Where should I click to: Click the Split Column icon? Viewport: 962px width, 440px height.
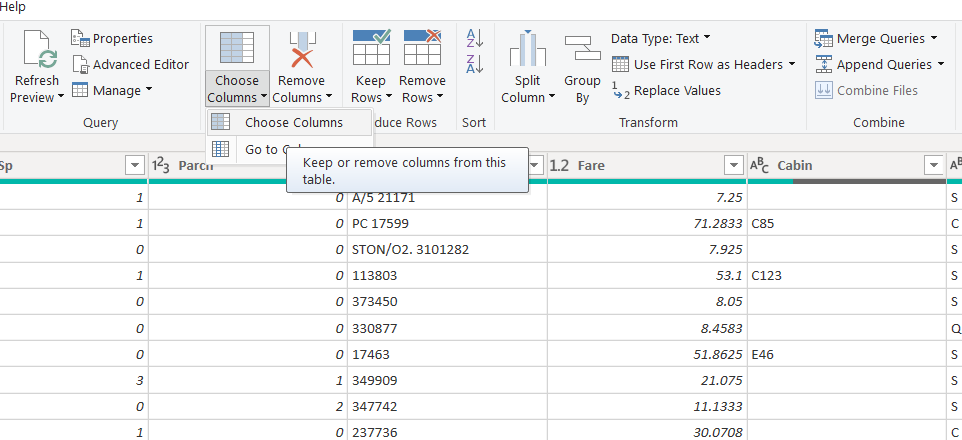point(527,50)
